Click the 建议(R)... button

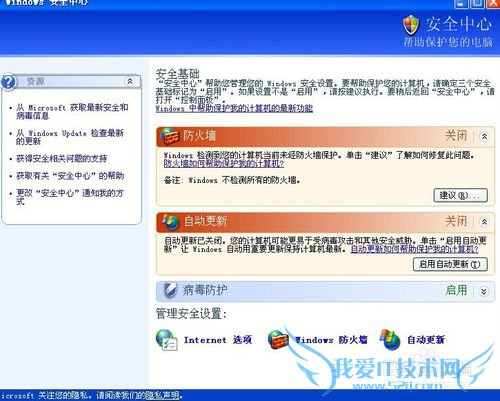pyautogui.click(x=460, y=195)
